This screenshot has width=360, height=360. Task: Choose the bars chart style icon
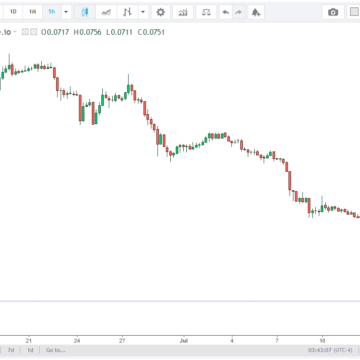[x=127, y=12]
